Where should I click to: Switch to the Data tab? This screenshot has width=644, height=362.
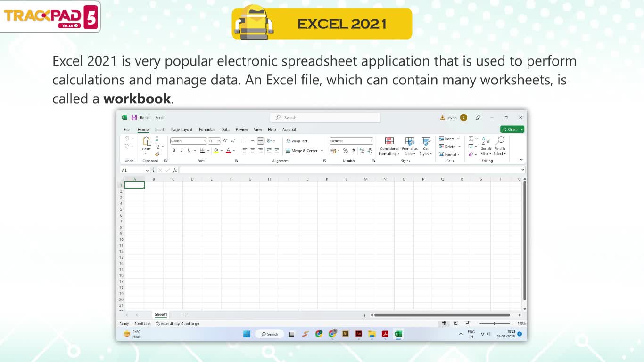[x=225, y=129]
